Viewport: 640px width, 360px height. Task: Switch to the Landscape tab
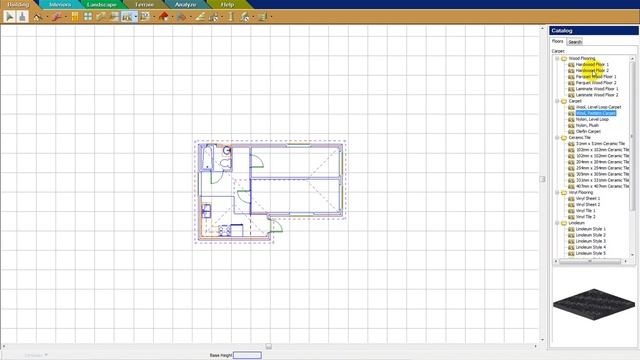(102, 4)
